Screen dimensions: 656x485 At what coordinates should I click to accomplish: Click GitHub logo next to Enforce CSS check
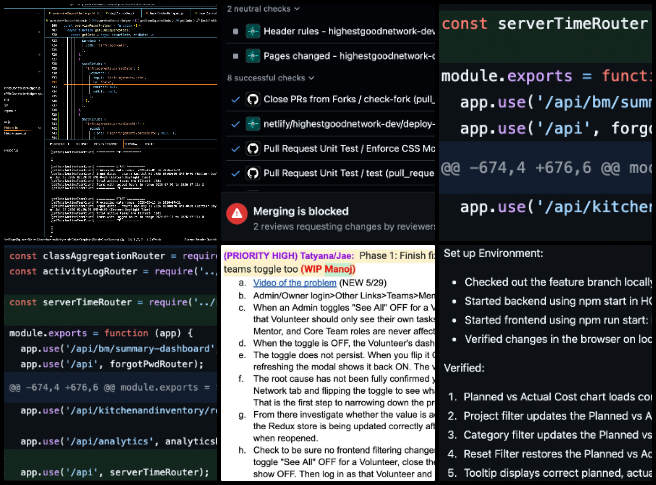pyautogui.click(x=253, y=149)
